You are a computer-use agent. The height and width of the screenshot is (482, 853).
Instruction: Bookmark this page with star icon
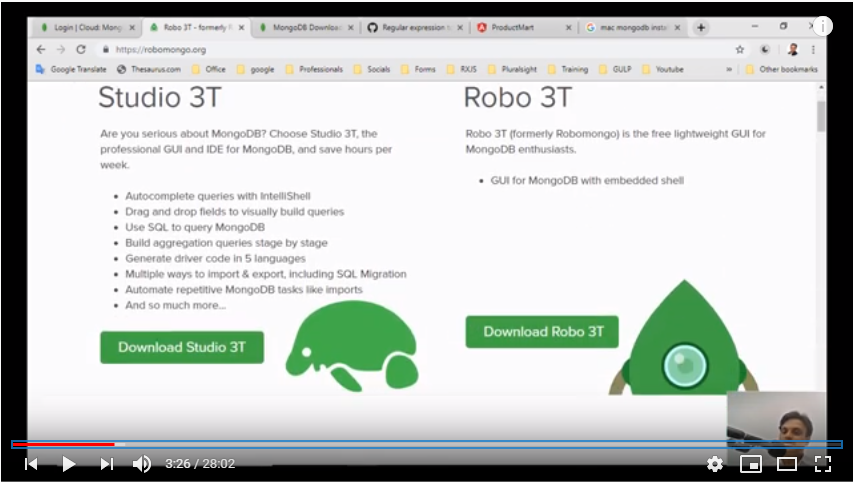pos(740,49)
